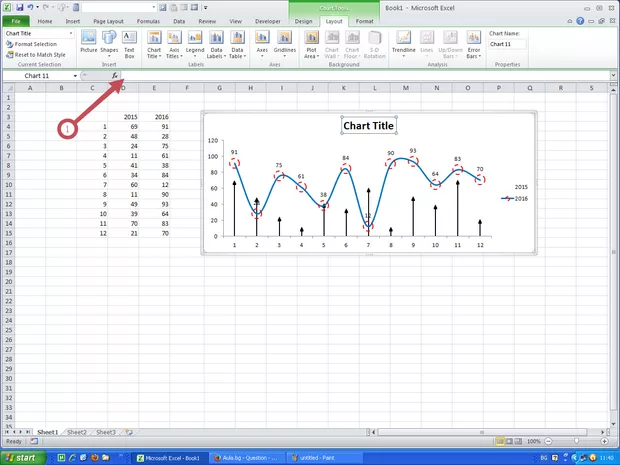Expand the Name Box dropdown arrow
This screenshot has height=465, width=620.
click(75, 75)
